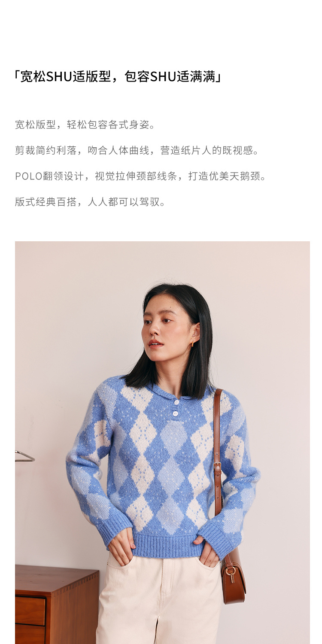Click the brown leather shoulder bag
Viewport: 322px width, 644px height.
(x=233, y=576)
